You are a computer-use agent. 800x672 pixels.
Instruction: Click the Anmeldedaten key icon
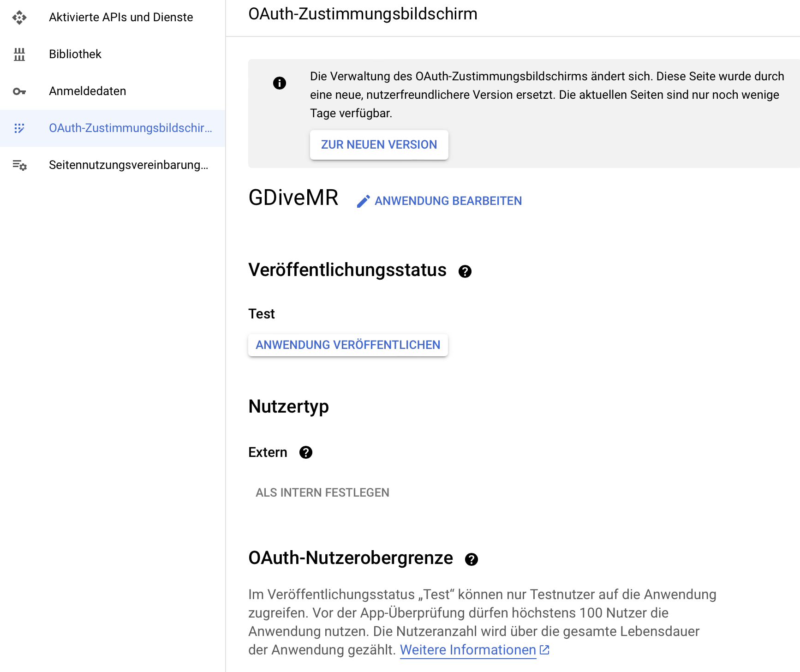point(19,91)
